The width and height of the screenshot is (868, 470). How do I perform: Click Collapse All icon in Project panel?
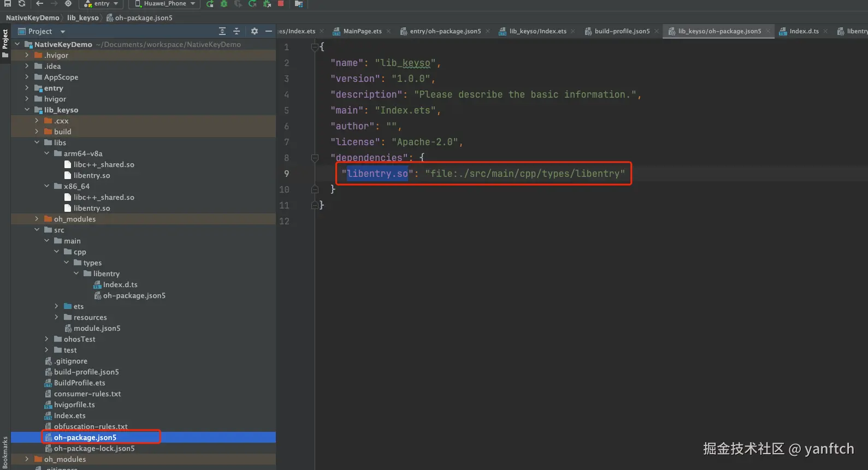coord(237,31)
